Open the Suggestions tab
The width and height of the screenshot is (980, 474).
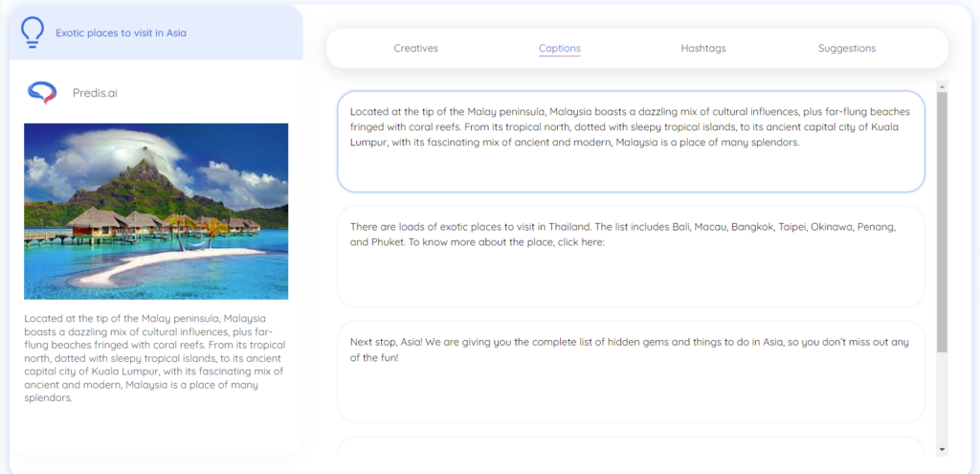coord(847,48)
